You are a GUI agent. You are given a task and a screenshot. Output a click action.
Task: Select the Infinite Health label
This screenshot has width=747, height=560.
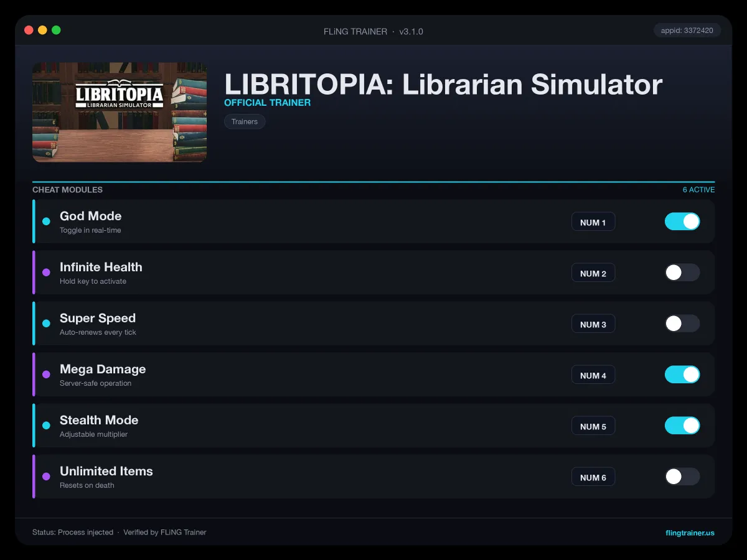coord(101,267)
